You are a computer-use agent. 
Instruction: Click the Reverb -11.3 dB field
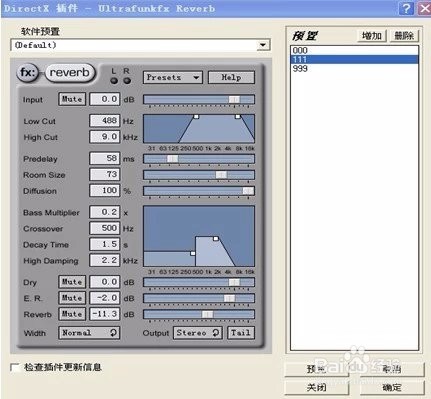tap(105, 314)
